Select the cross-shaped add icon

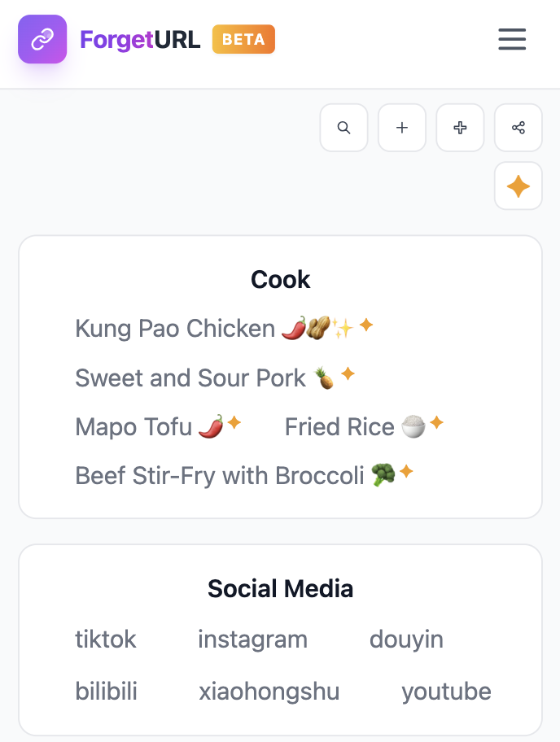pyautogui.click(x=460, y=128)
